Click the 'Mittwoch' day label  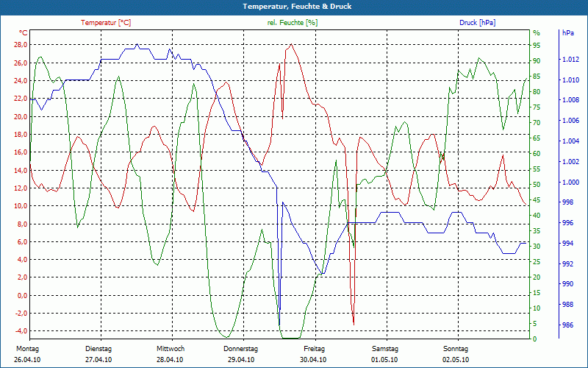pos(171,349)
